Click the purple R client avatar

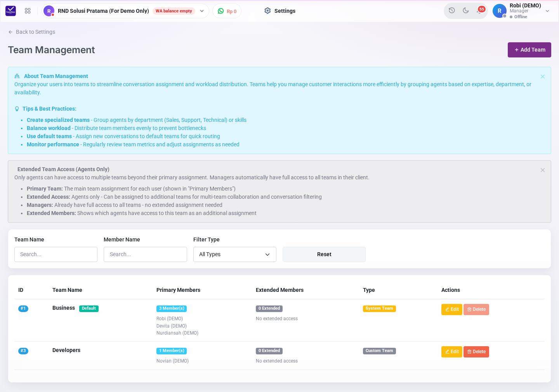pos(49,11)
